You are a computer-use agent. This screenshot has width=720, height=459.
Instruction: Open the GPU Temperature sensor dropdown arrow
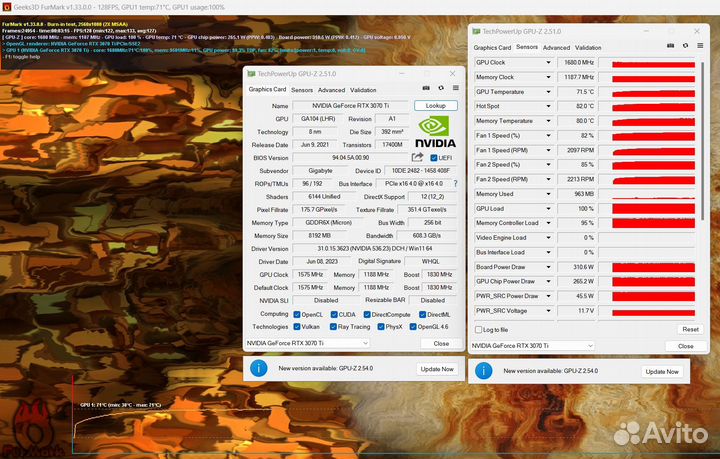pyautogui.click(x=548, y=92)
